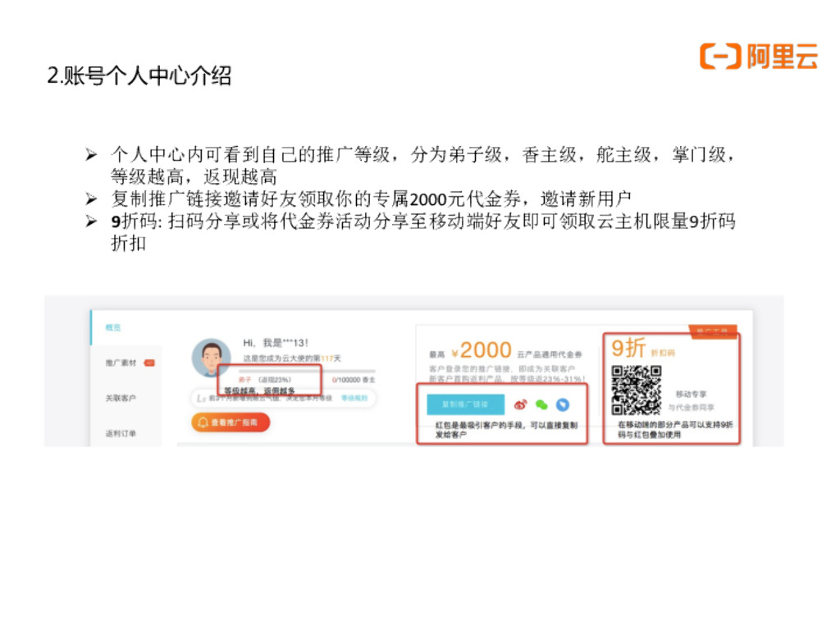This screenshot has height=630, width=840.
Task: Click the 0/100000 香主 progress value
Action: (354, 380)
